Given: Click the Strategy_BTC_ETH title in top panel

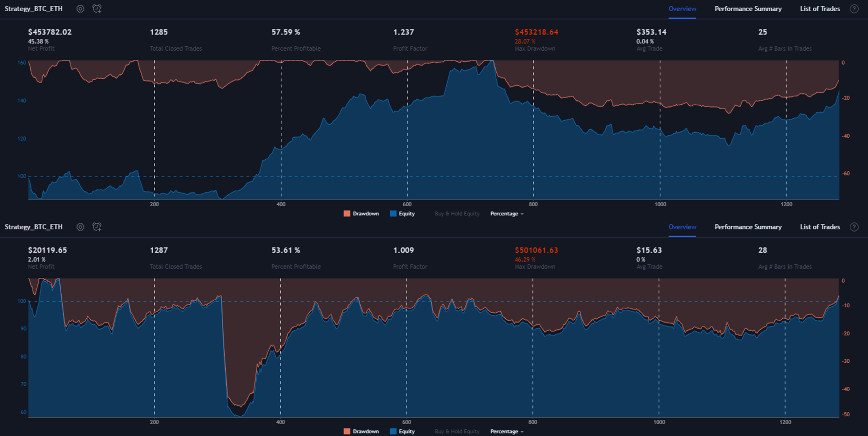Looking at the screenshot, I should click(33, 9).
